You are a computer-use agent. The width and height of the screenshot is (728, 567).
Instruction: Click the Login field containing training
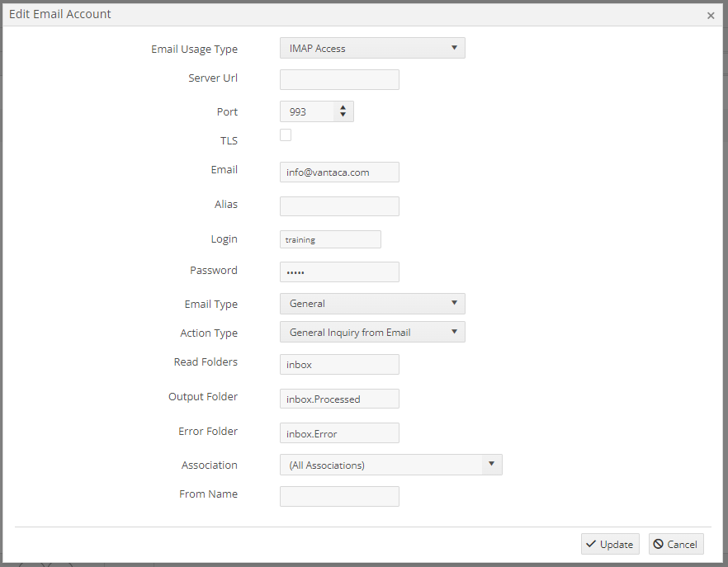coord(330,239)
